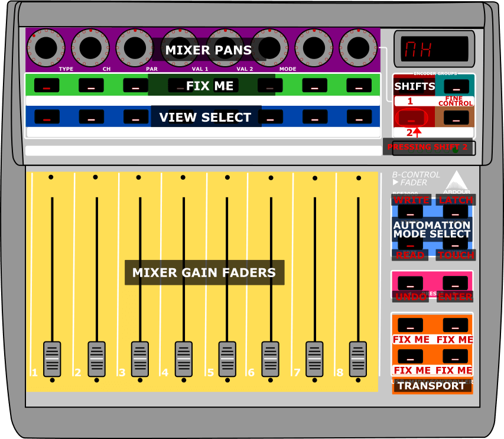The width and height of the screenshot is (504, 439).
Task: Click the channel 7 gain fader handle
Action: point(314,359)
